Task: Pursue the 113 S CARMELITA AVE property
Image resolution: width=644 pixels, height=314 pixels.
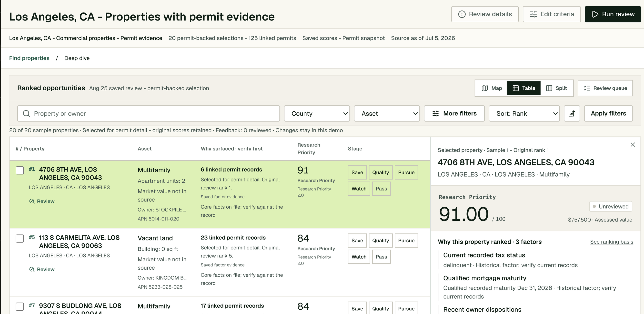Action: (x=406, y=241)
